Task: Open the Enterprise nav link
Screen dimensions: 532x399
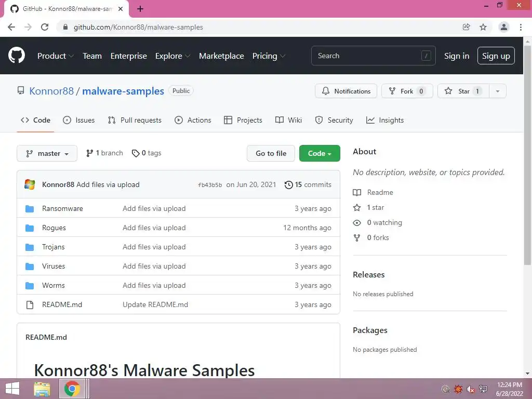Action: coord(129,56)
